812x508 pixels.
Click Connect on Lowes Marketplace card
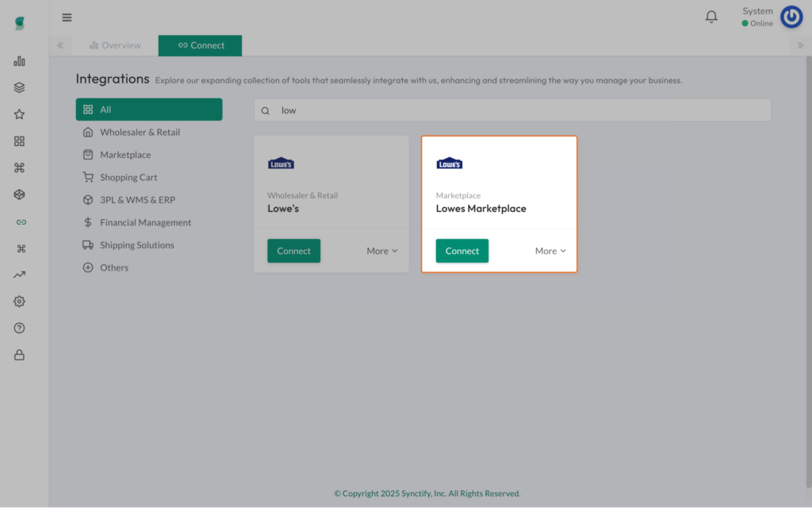[462, 251]
